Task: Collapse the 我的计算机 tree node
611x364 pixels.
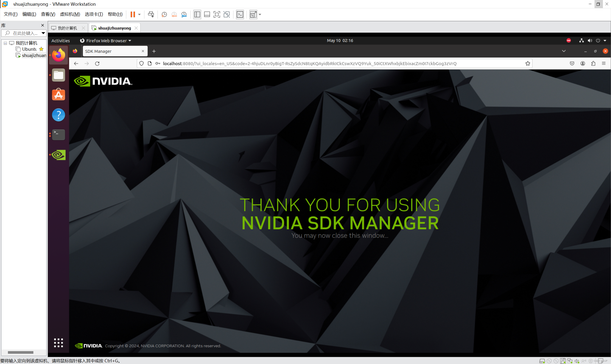Action: [5, 43]
